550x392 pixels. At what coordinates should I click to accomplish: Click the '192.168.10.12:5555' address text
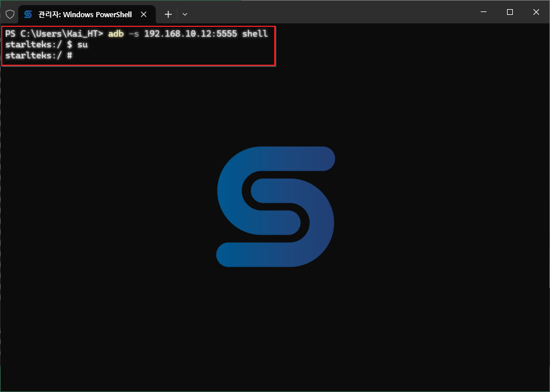click(191, 34)
